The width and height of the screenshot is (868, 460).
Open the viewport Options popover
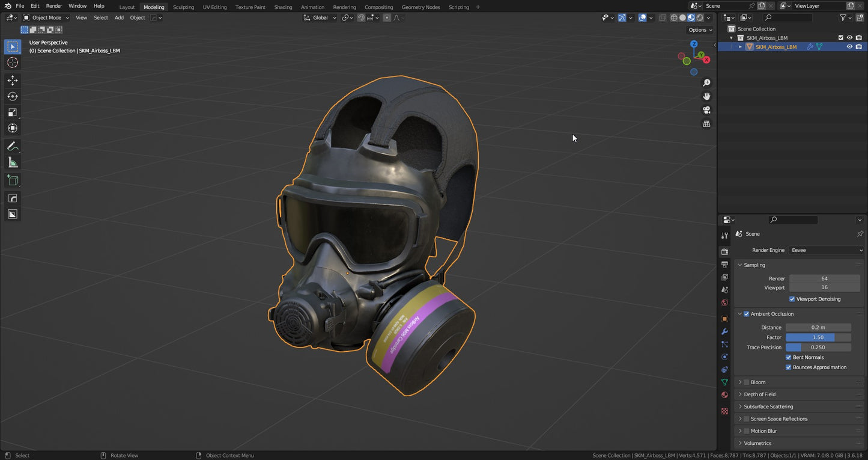pyautogui.click(x=699, y=29)
